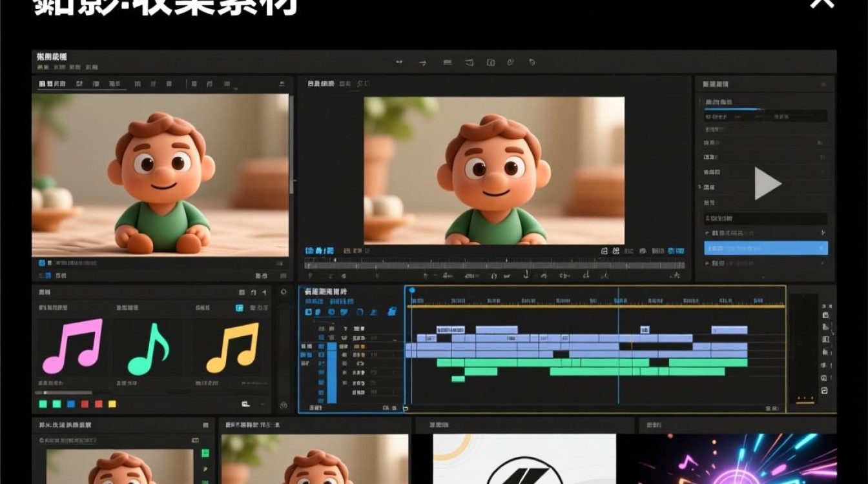Viewport: 868px width, 484px height.
Task: Click the small white icon right of the color swatches
Action: pyautogui.click(x=245, y=404)
